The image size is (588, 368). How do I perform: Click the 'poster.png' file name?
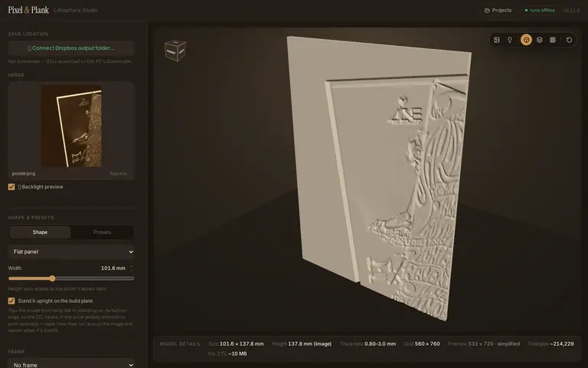(24, 173)
